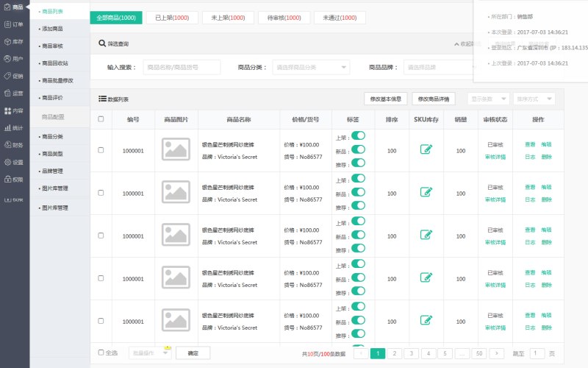Open 添加商品 in the submenu

(x=52, y=29)
